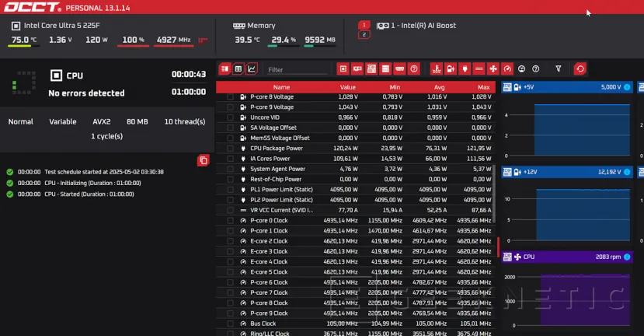Click the CPU 4927 MHz clock readout
This screenshot has height=336, width=644.
[x=173, y=40]
